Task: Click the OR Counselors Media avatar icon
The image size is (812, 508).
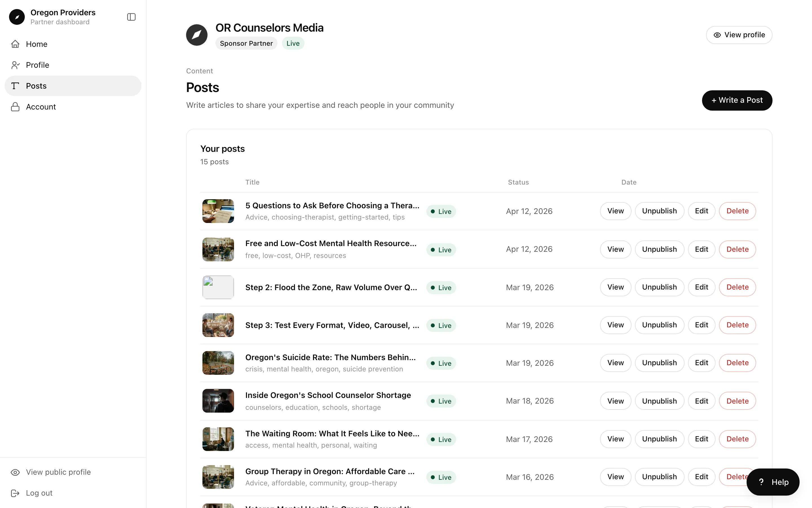Action: [197, 35]
